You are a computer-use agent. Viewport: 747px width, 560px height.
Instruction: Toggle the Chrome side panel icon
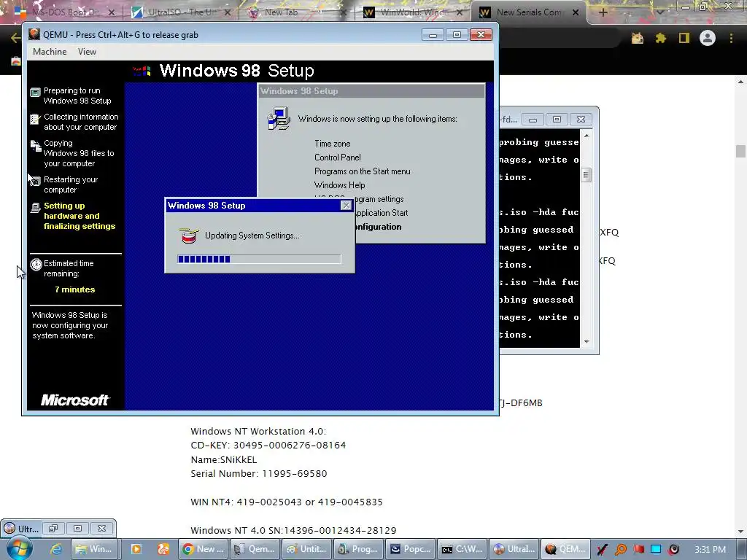point(684,38)
